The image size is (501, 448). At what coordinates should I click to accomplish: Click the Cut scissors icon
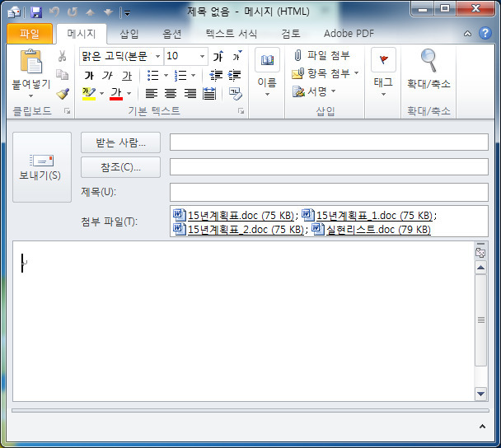tap(62, 56)
